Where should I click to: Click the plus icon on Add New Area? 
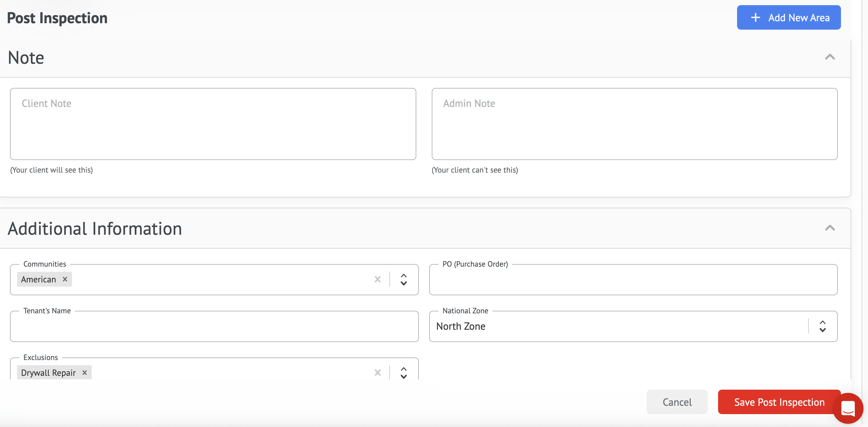pos(755,17)
